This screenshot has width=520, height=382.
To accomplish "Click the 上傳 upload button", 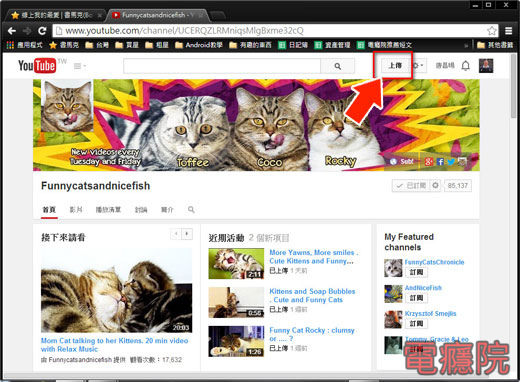I will pyautogui.click(x=395, y=65).
